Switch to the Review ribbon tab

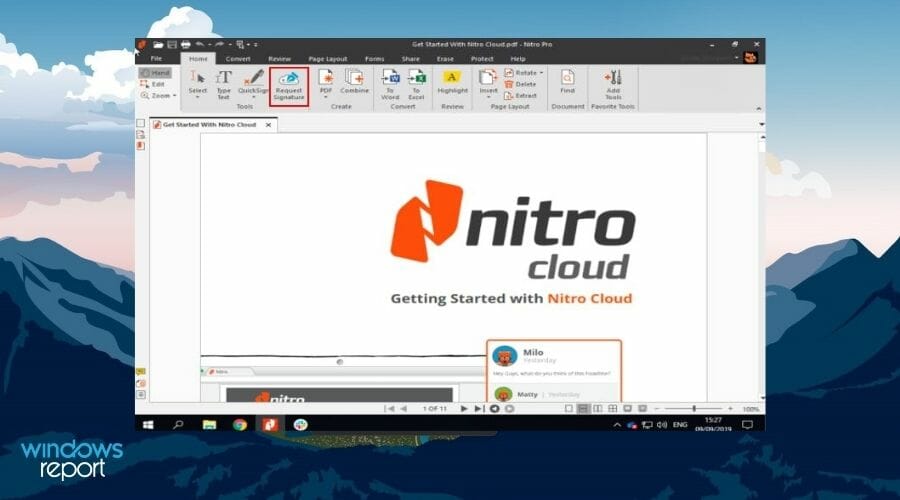(x=280, y=59)
